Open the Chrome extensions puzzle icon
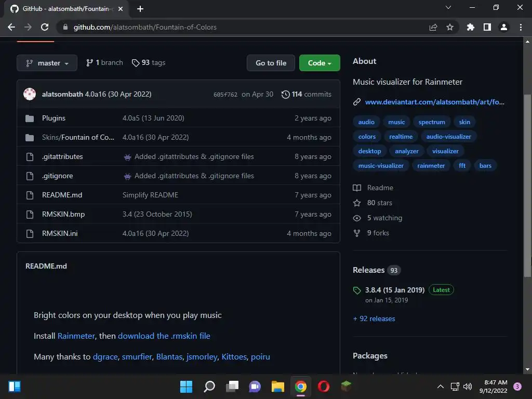The width and height of the screenshot is (532, 399). (x=471, y=27)
